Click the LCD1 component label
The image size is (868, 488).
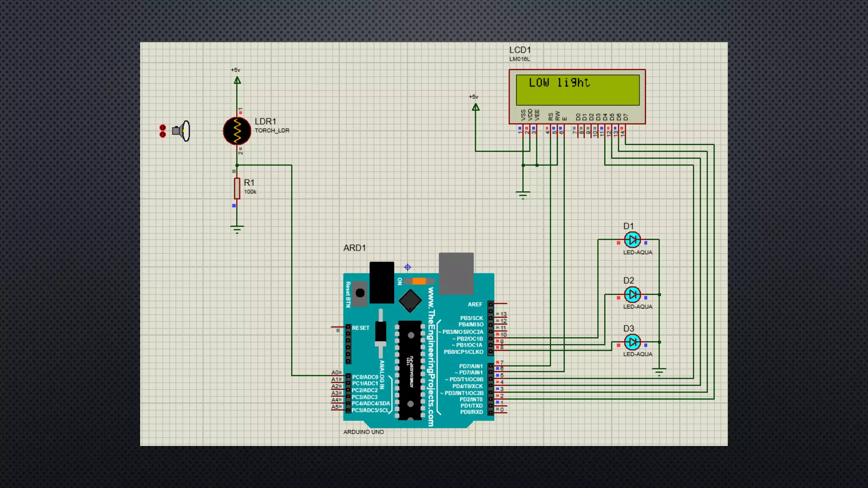(x=520, y=50)
